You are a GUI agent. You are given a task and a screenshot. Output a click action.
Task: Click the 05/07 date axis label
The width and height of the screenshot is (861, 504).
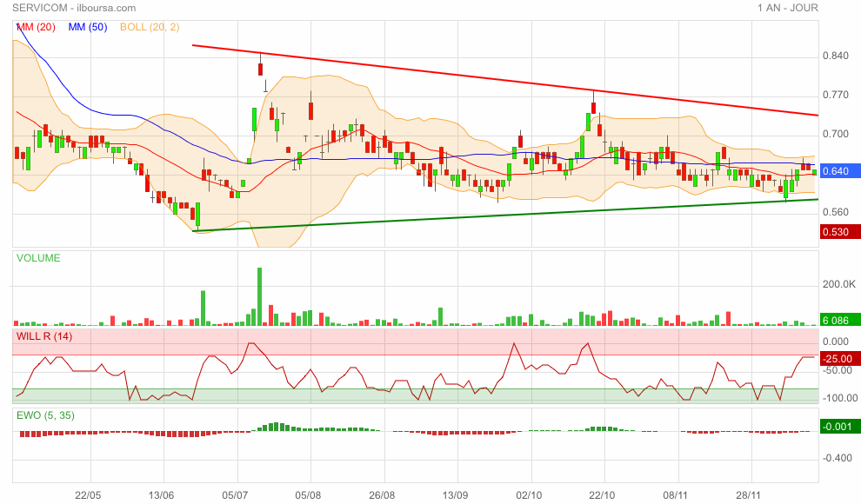(x=235, y=495)
